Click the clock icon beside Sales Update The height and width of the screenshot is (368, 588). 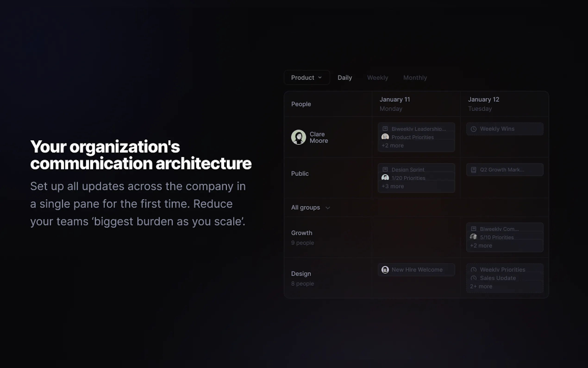(x=474, y=278)
